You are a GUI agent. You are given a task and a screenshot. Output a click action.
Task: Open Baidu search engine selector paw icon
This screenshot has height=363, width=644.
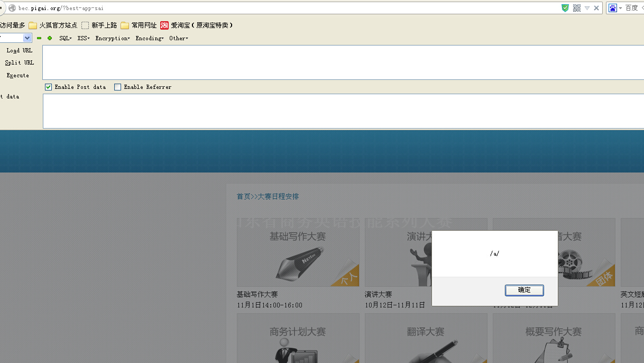click(x=613, y=8)
